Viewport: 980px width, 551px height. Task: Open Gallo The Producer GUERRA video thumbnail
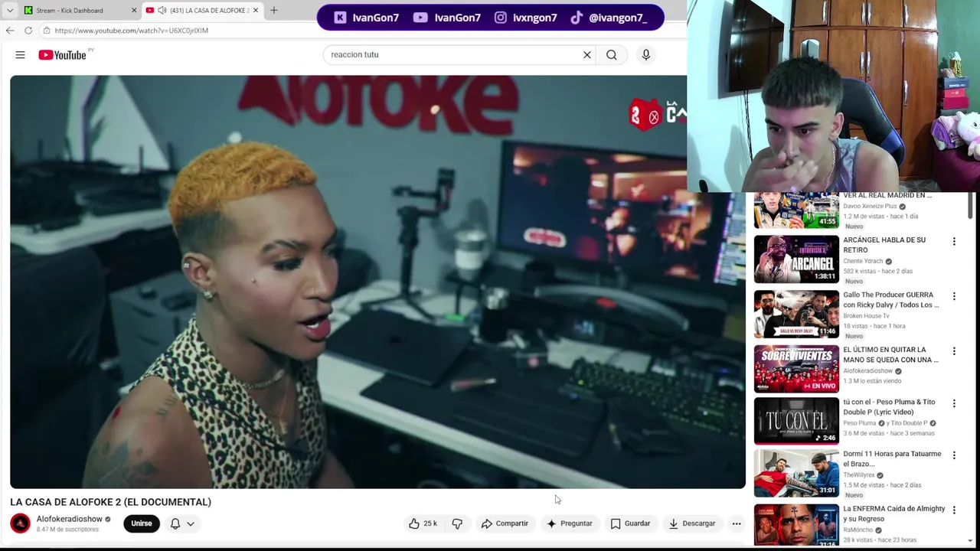pos(796,314)
